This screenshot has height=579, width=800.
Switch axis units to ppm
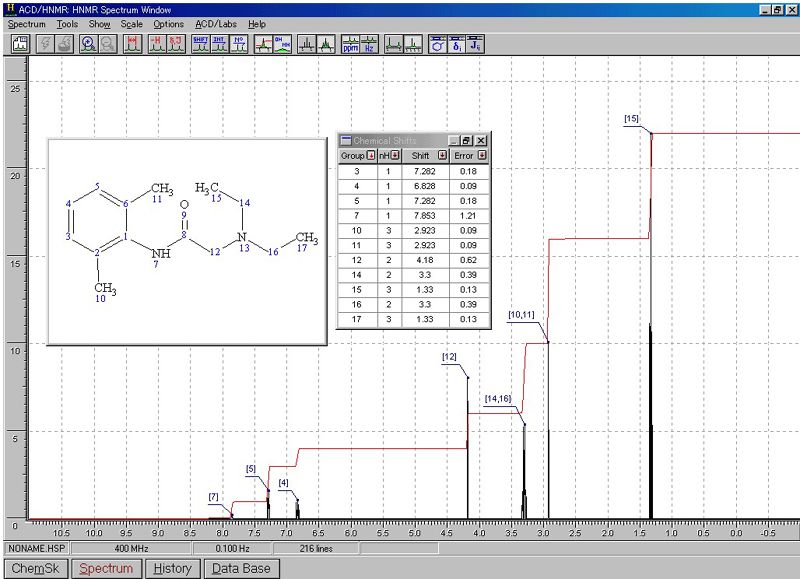click(351, 44)
